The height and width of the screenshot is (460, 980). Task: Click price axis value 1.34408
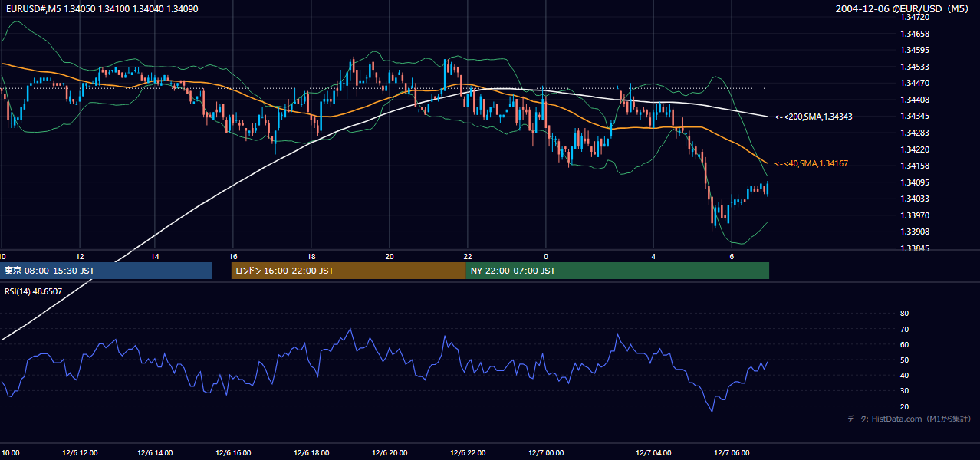pos(913,100)
